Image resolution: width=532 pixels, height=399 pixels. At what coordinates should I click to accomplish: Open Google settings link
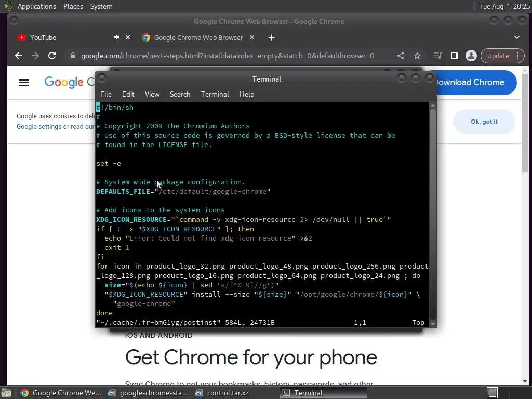(x=39, y=127)
